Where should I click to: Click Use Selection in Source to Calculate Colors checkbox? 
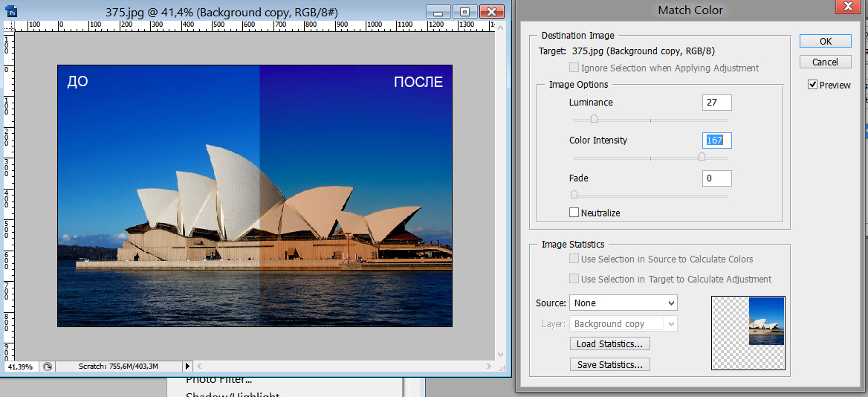574,259
